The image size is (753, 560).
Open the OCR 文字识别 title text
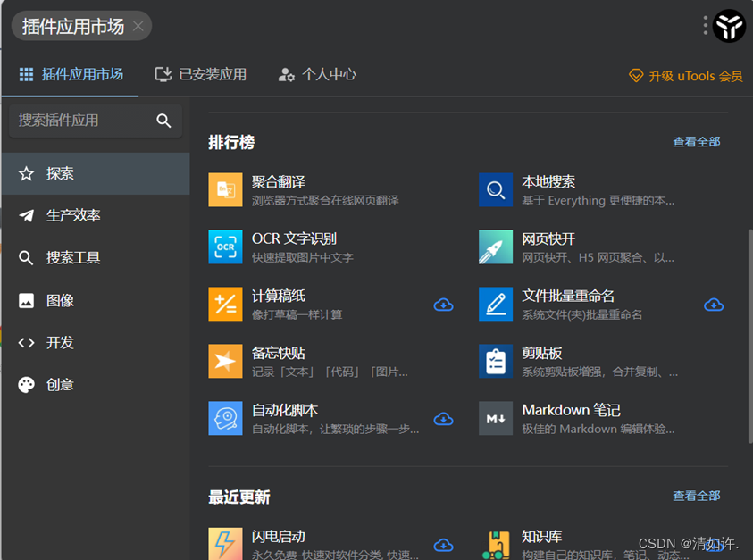point(295,238)
